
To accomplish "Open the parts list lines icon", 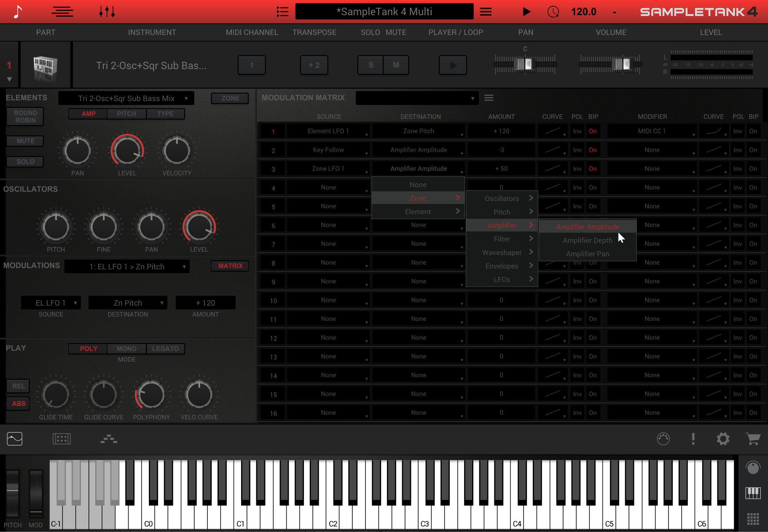I will 62,12.
